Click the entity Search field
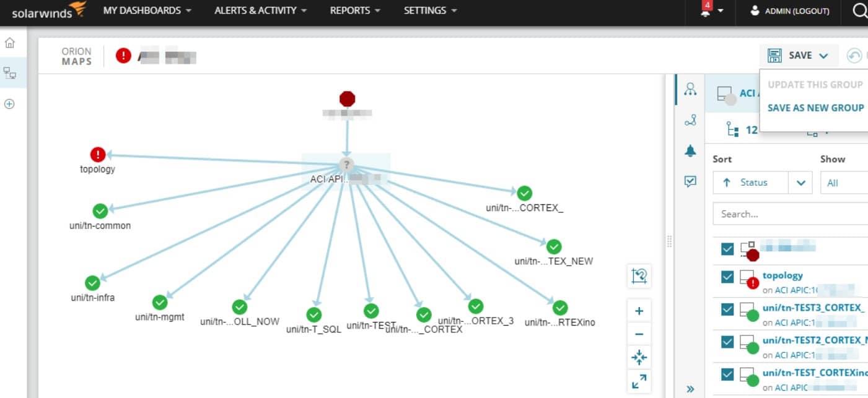 tap(790, 214)
